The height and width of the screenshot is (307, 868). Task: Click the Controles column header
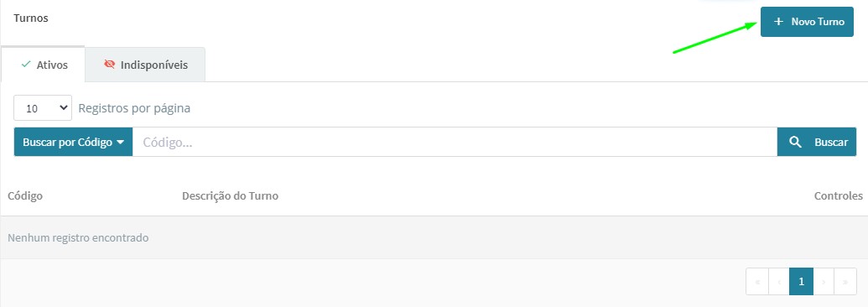point(838,195)
